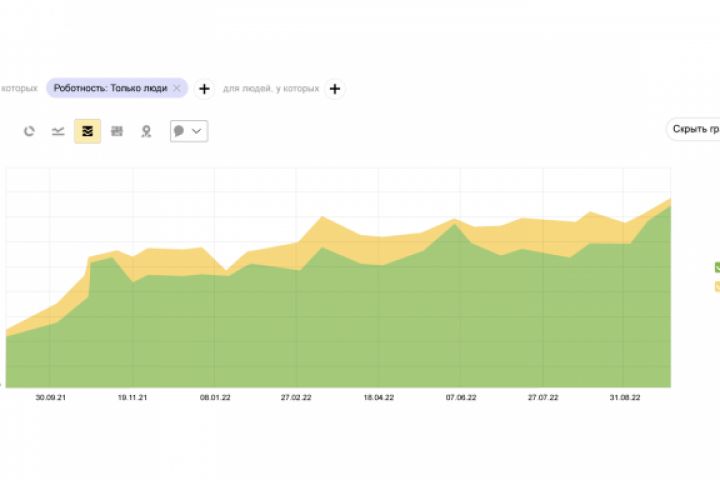Switch to the line chart view
The height and width of the screenshot is (480, 720).
(58, 131)
